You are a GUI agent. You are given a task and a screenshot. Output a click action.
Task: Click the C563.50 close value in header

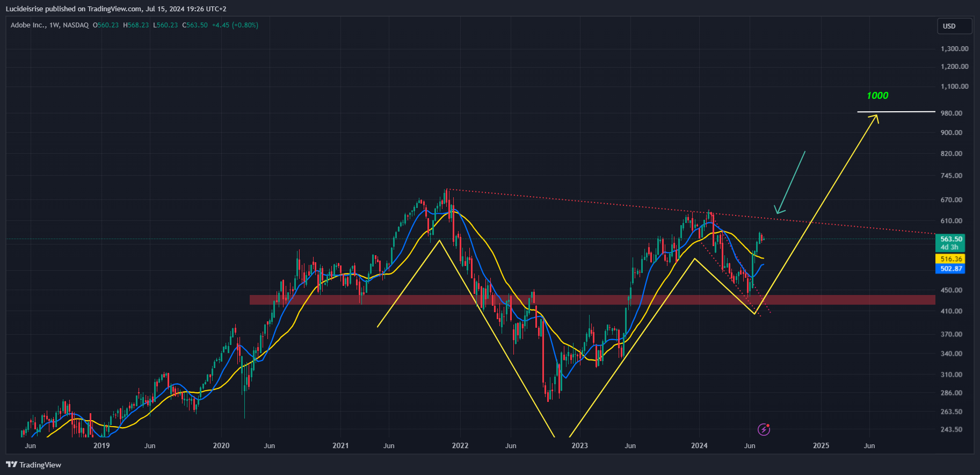[x=195, y=25]
